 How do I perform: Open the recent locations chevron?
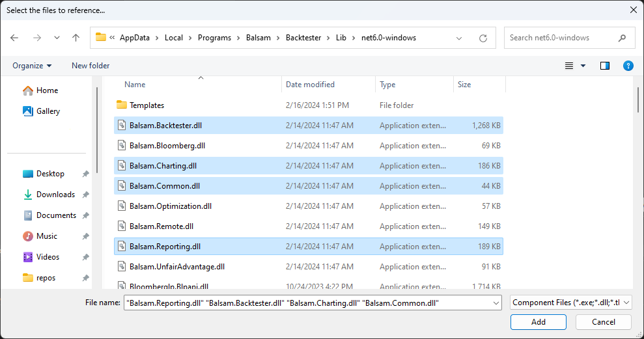[57, 38]
